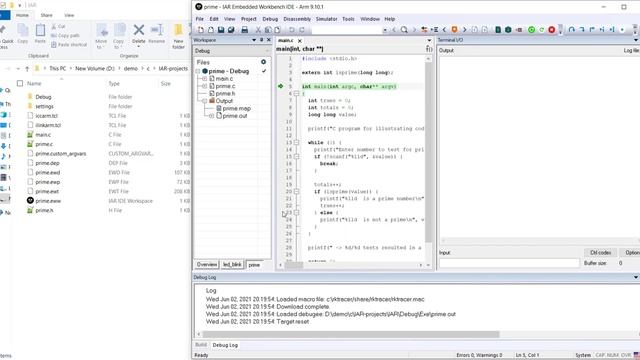The height and width of the screenshot is (360, 640).
Task: Click Delete icon in File Explorer ribbon
Action: (139, 33)
